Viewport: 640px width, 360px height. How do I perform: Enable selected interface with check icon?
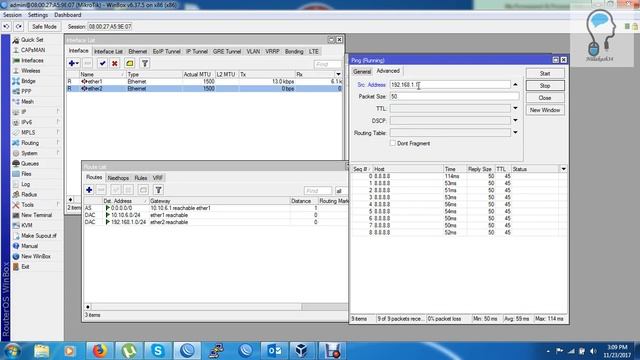(102, 63)
